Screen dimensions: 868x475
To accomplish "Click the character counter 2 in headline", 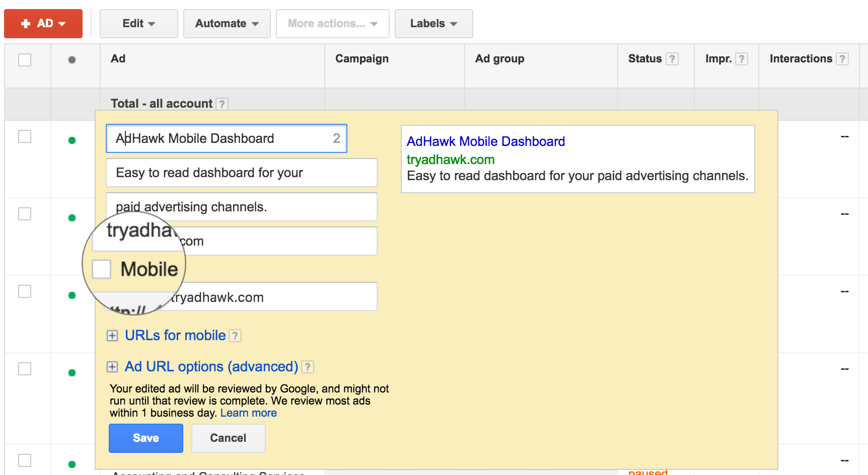I will pyautogui.click(x=336, y=138).
